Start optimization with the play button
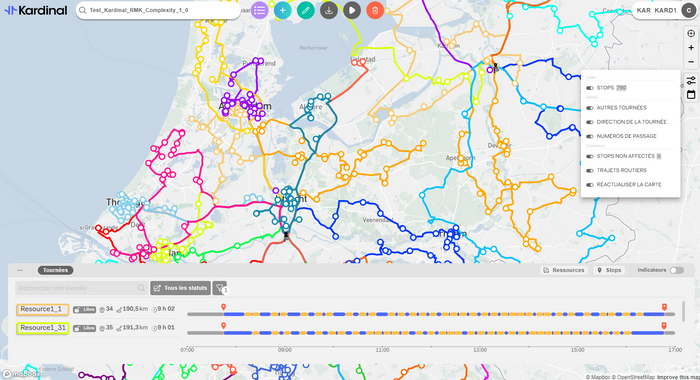 pyautogui.click(x=352, y=10)
